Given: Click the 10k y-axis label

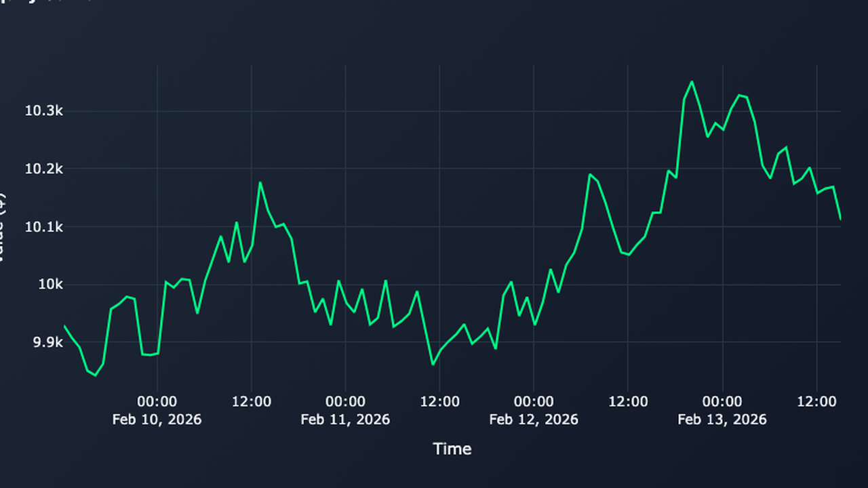Looking at the screenshot, I should click(50, 285).
